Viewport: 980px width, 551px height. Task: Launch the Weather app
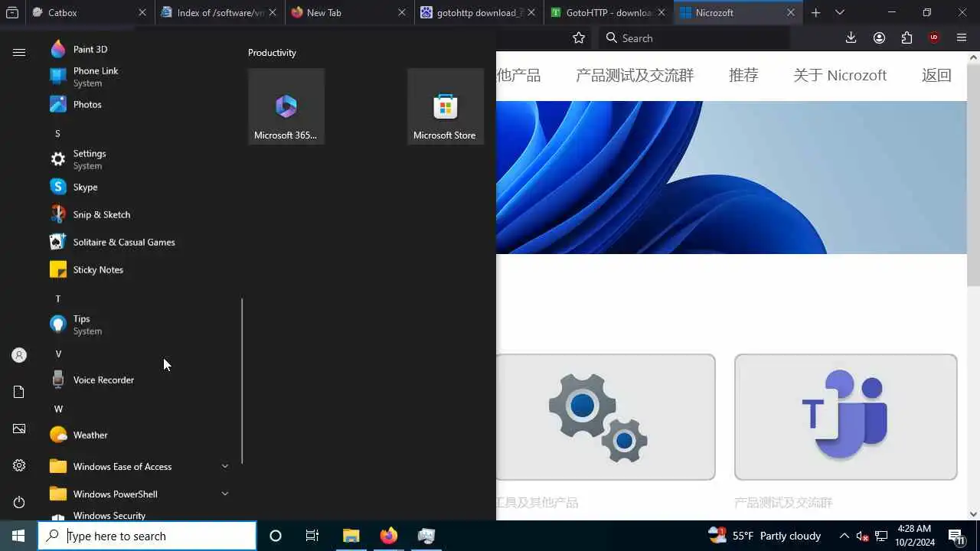pyautogui.click(x=138, y=435)
